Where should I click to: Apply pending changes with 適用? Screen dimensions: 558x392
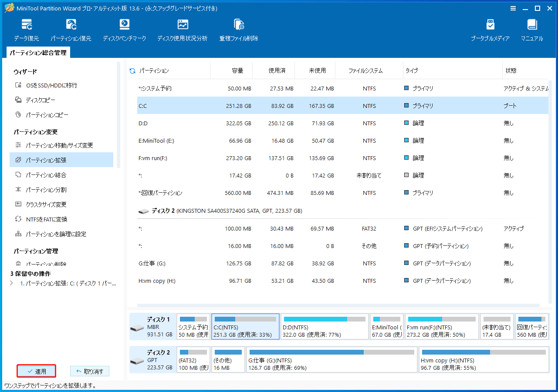click(x=36, y=371)
